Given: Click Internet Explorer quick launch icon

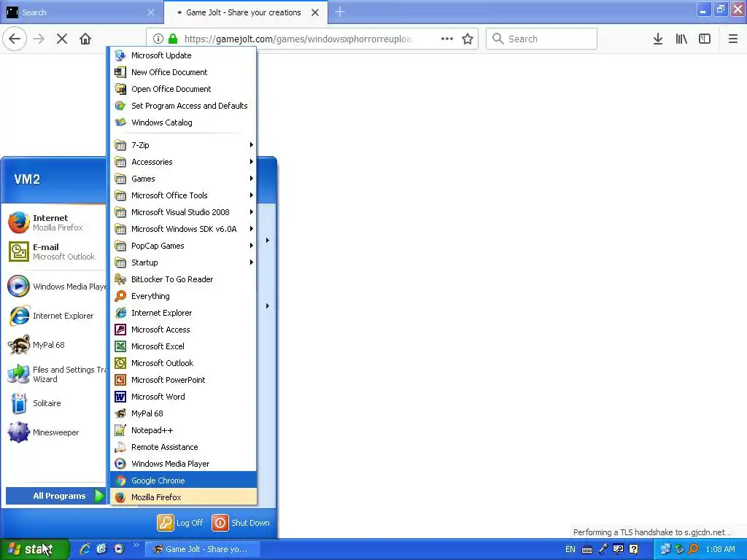Looking at the screenshot, I should [85, 549].
